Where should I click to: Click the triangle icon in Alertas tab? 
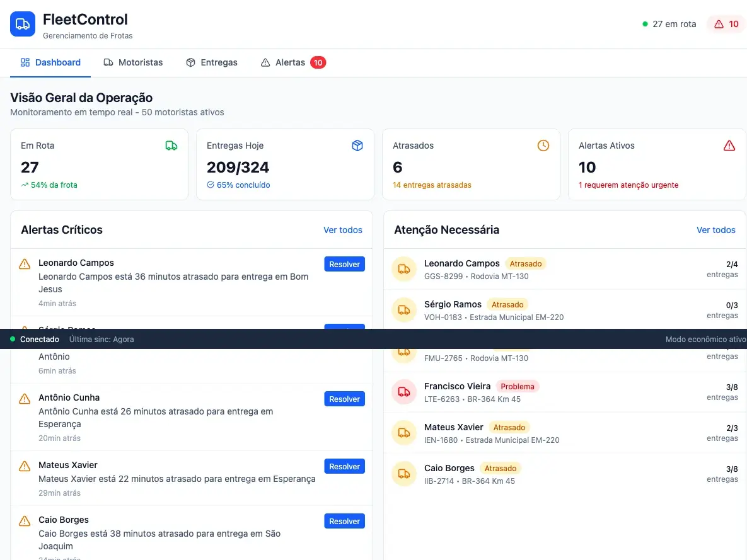click(265, 62)
